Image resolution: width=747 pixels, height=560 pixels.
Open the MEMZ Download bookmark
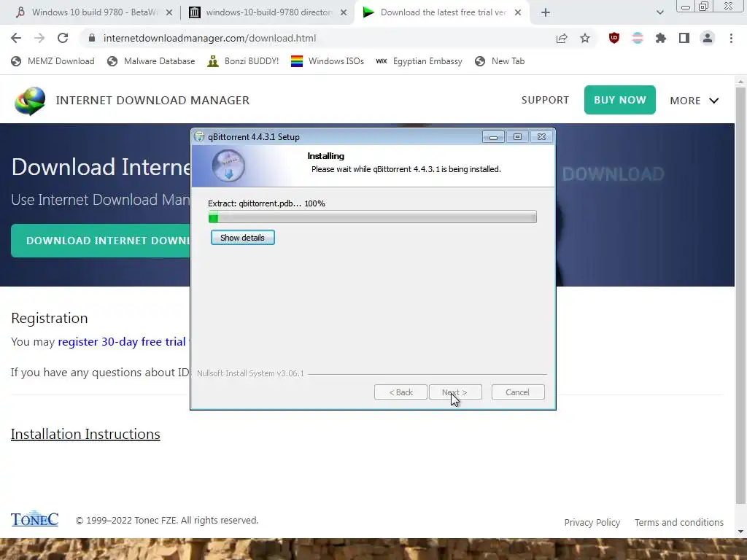(53, 61)
